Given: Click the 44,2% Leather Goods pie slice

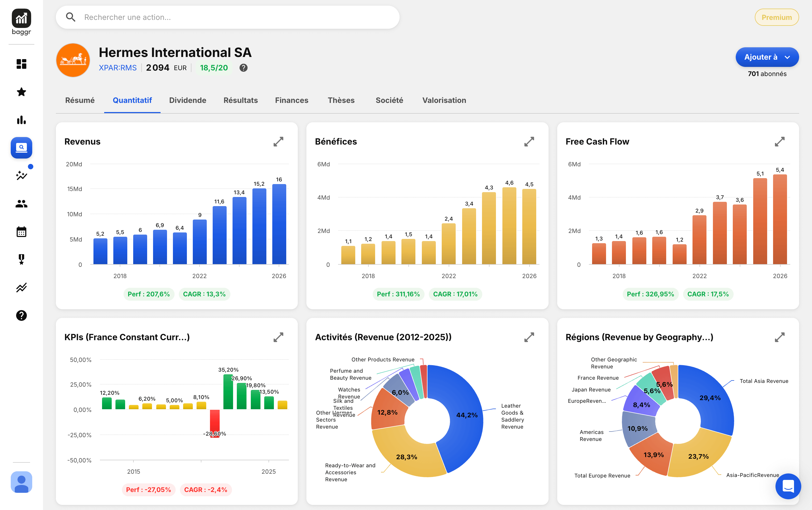Looking at the screenshot, I should [467, 415].
